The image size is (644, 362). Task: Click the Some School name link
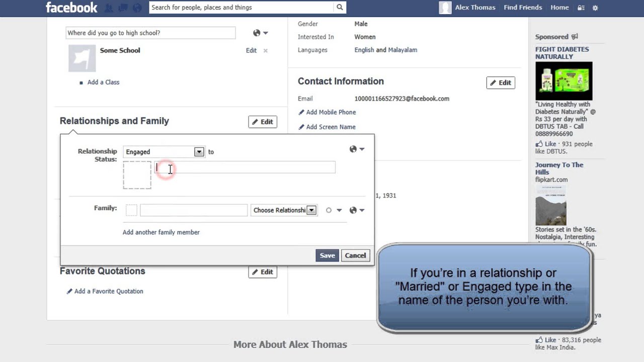click(x=120, y=50)
